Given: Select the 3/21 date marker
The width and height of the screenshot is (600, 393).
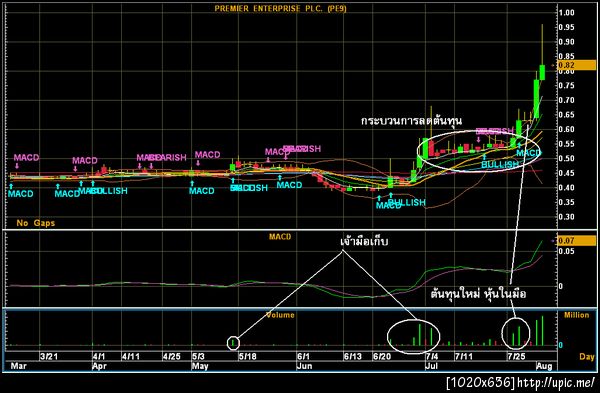Looking at the screenshot, I should 49,357.
